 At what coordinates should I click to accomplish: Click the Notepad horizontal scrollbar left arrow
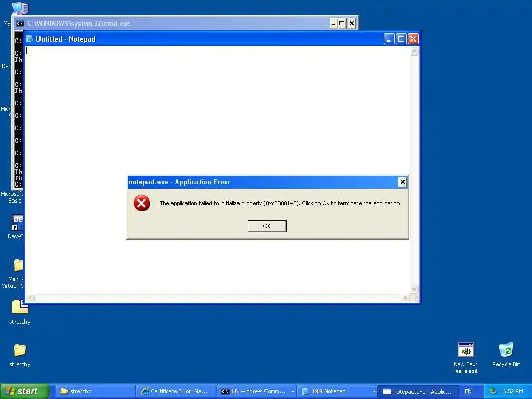click(x=30, y=298)
